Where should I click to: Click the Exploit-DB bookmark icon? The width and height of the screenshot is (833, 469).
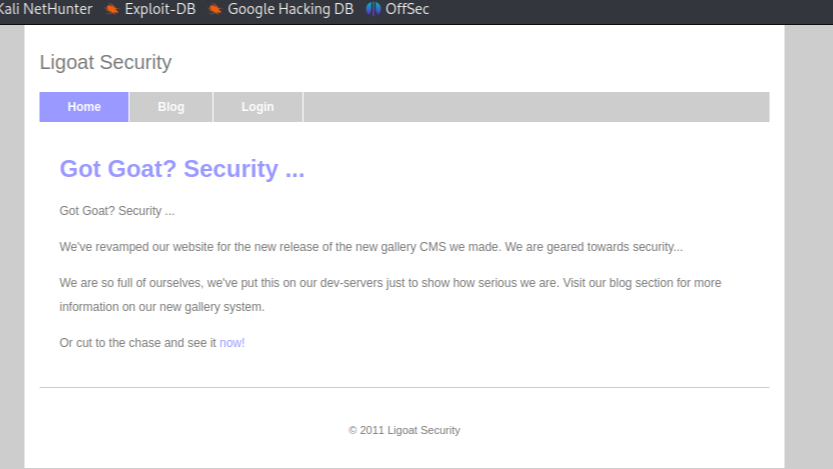click(x=112, y=9)
